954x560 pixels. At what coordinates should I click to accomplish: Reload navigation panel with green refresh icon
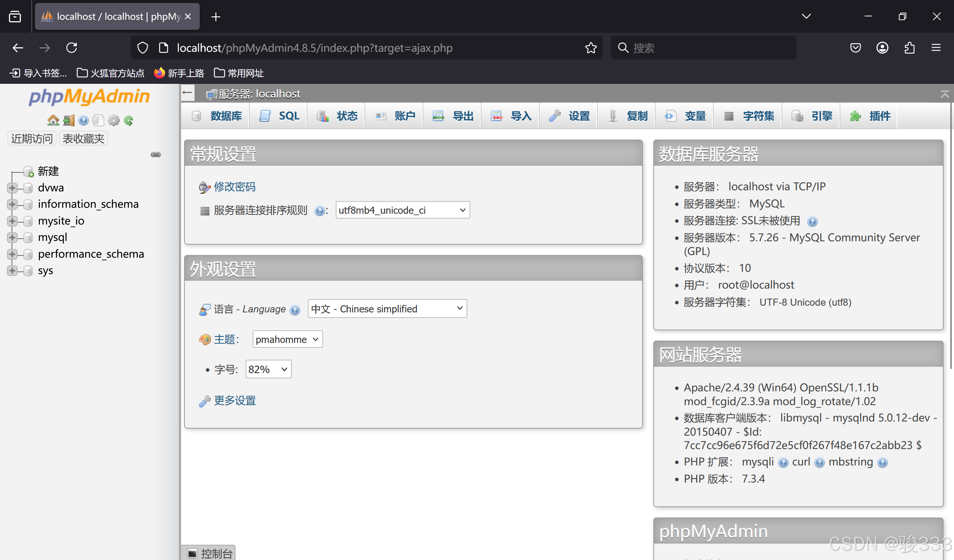tap(129, 120)
